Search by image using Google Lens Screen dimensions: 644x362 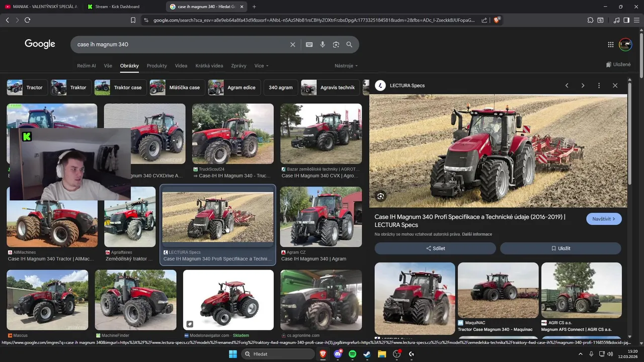click(x=336, y=44)
